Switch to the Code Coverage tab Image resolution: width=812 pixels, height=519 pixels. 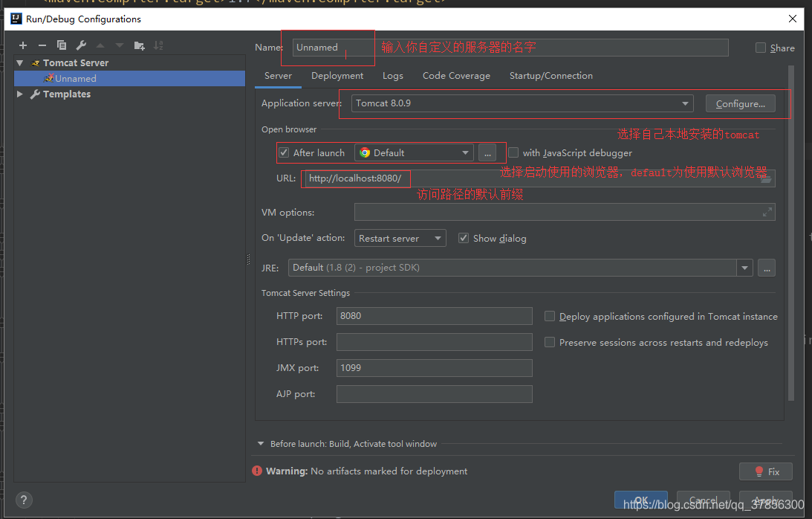[x=456, y=76]
